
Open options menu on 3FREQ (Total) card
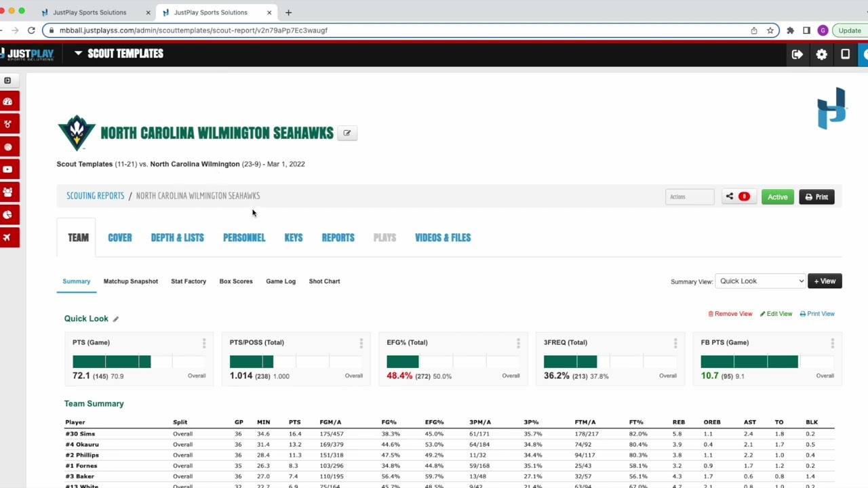point(675,343)
